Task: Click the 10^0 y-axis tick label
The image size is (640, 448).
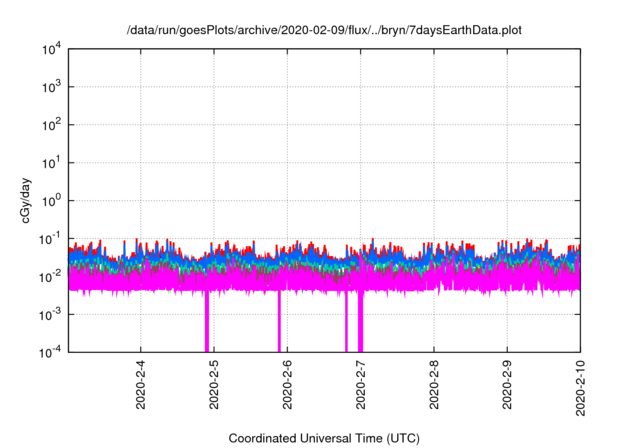Action: (51, 201)
